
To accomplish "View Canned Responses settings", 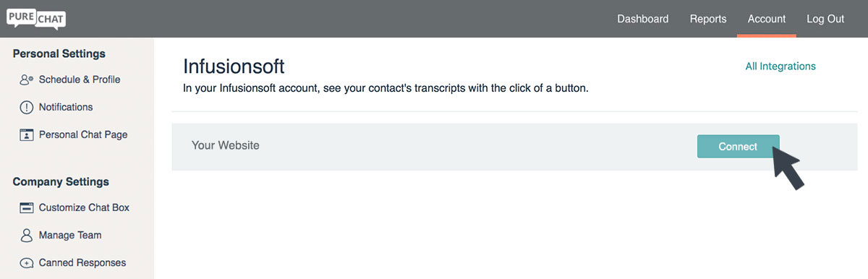I will [82, 262].
